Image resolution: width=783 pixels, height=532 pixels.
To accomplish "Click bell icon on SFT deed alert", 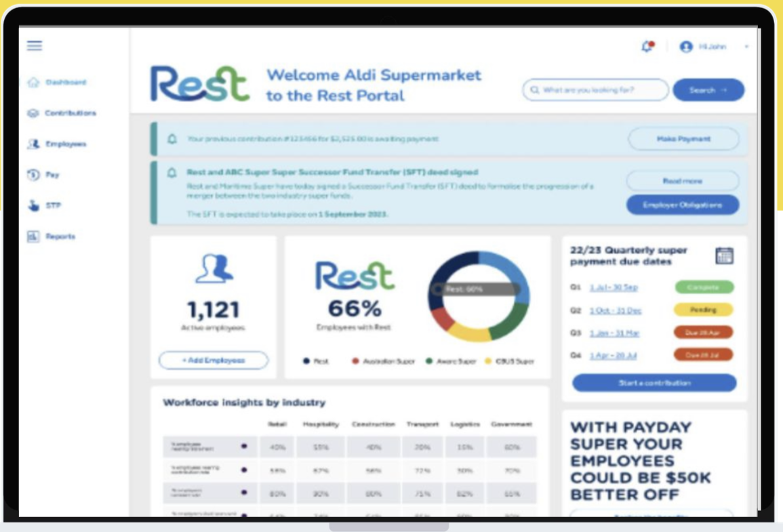I will click(x=172, y=173).
